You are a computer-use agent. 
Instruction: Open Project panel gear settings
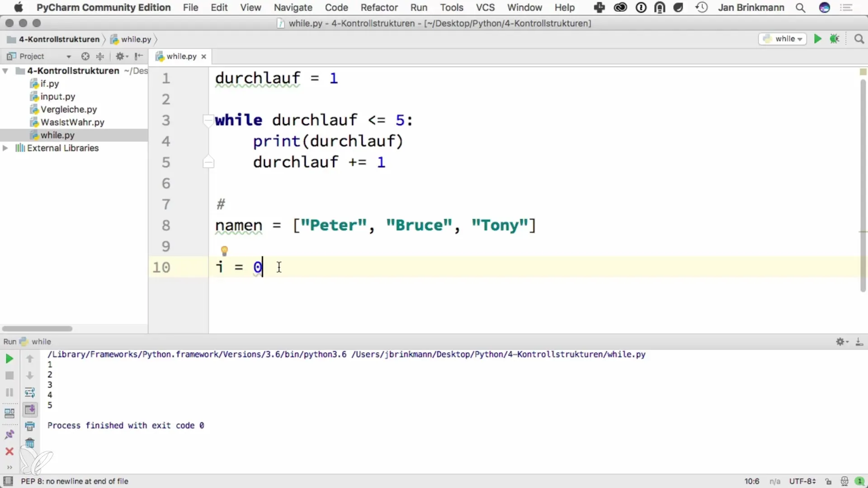pos(122,56)
